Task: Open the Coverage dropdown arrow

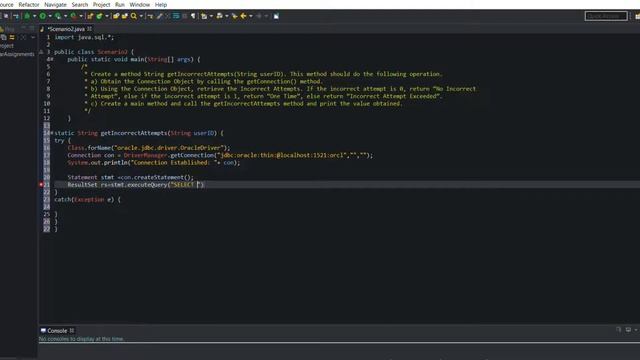Action: point(65,16)
